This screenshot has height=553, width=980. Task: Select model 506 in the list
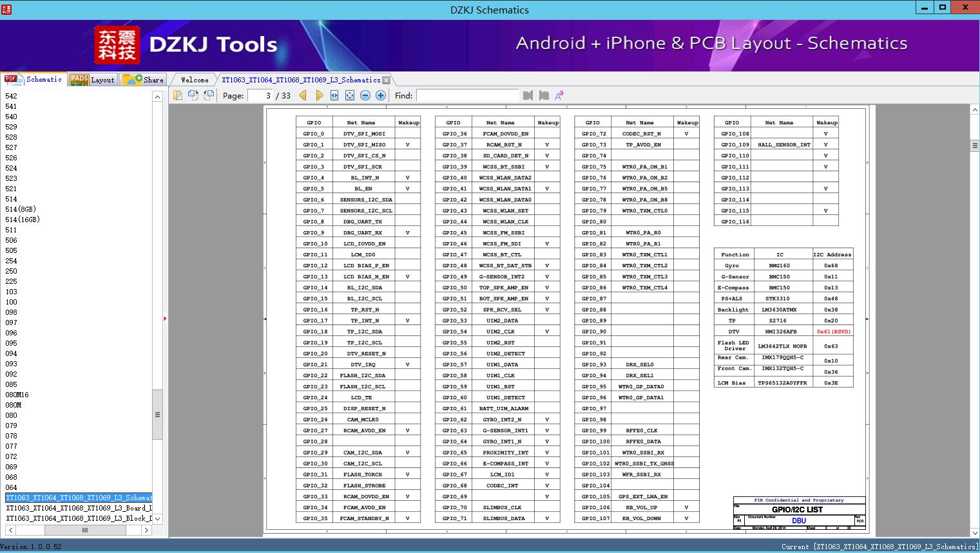tap(12, 240)
